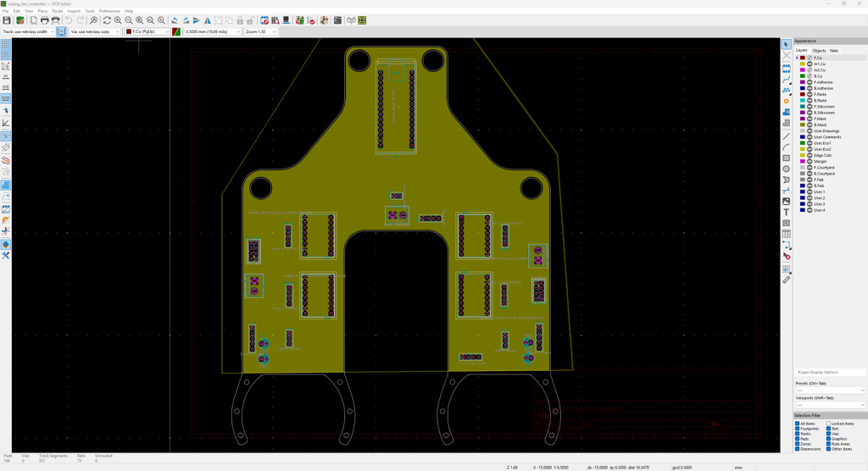This screenshot has width=868, height=471.
Task: Uncheck Zones in the Selection Filter
Action: click(x=797, y=444)
